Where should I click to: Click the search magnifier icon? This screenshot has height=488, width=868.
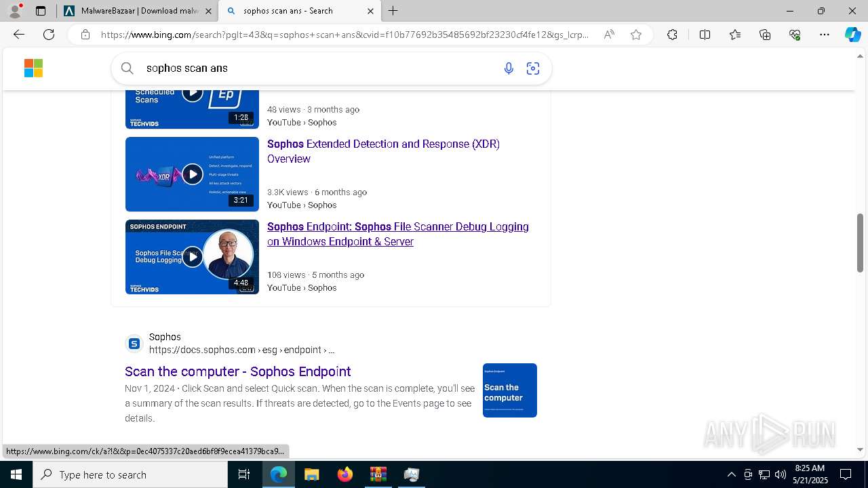[127, 68]
